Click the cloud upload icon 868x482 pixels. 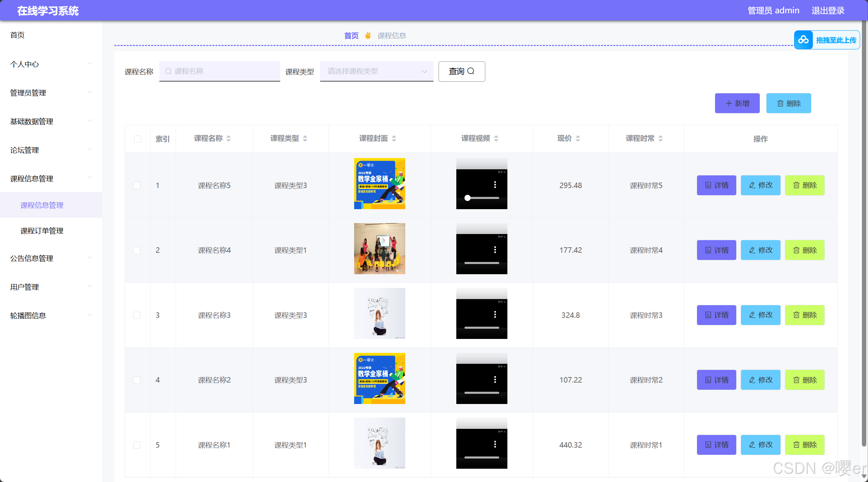point(803,40)
